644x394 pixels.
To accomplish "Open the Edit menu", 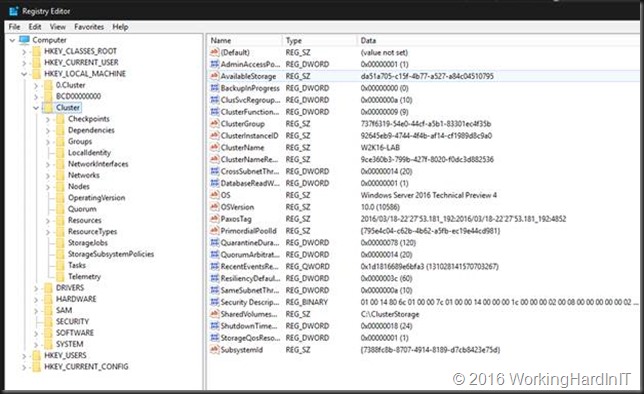I will coord(35,27).
